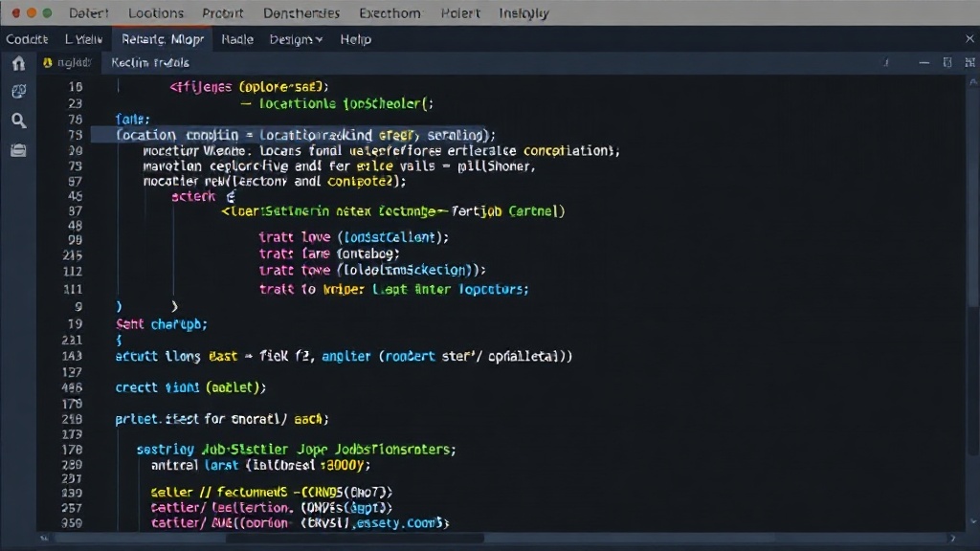The height and width of the screenshot is (551, 980).
Task: Click the 'crectt tioni (ooblet);' line
Action: 190,387
